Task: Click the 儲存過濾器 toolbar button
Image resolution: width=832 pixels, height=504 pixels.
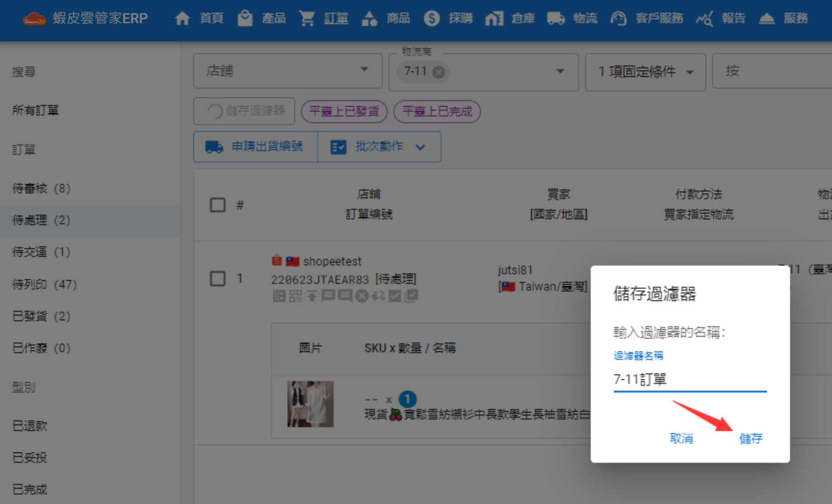Action: click(244, 111)
